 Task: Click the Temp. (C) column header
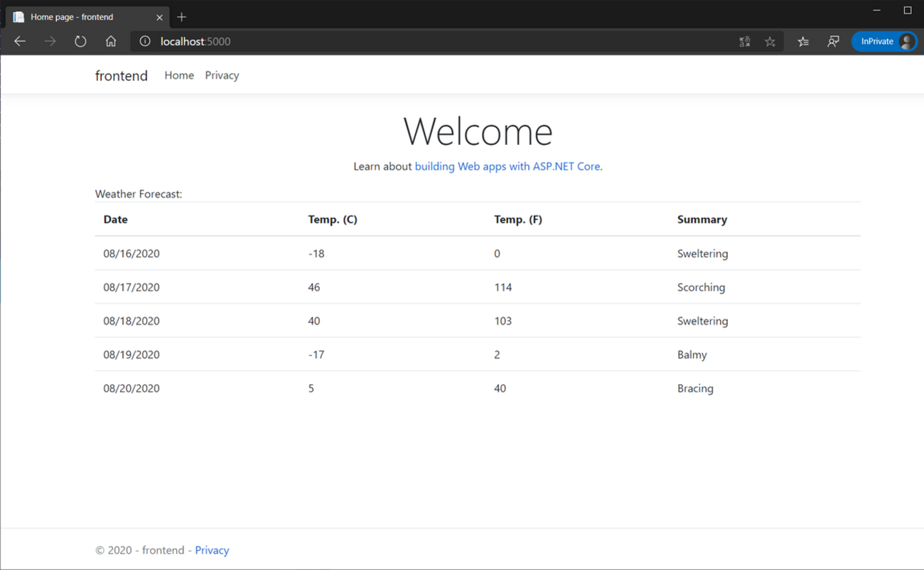[333, 220]
